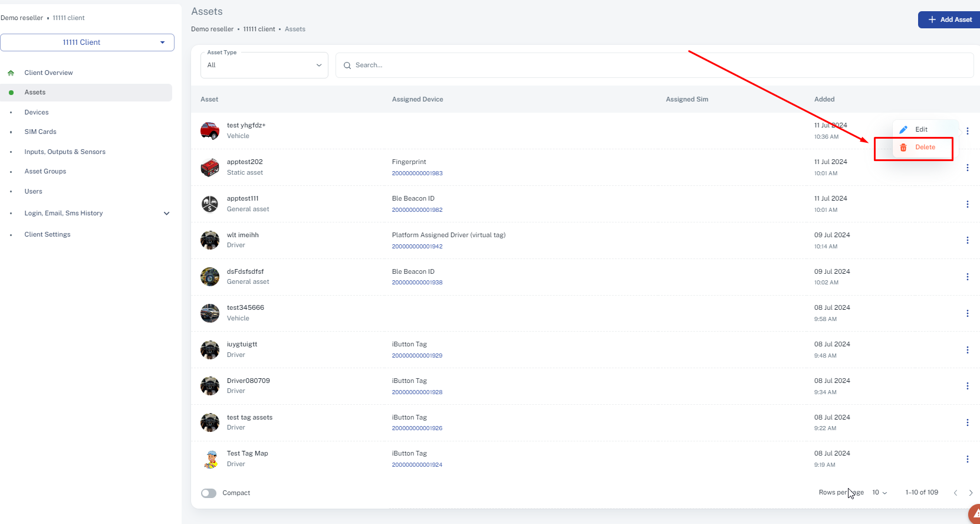Click the search magnifier icon
Image resolution: width=980 pixels, height=524 pixels.
tap(347, 65)
